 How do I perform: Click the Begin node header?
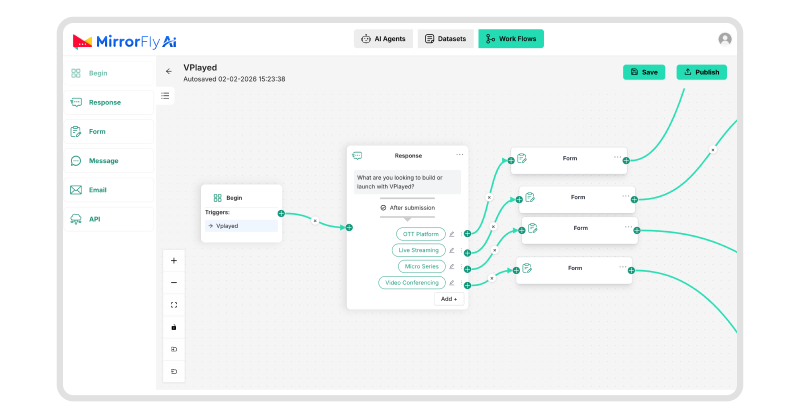tap(241, 198)
